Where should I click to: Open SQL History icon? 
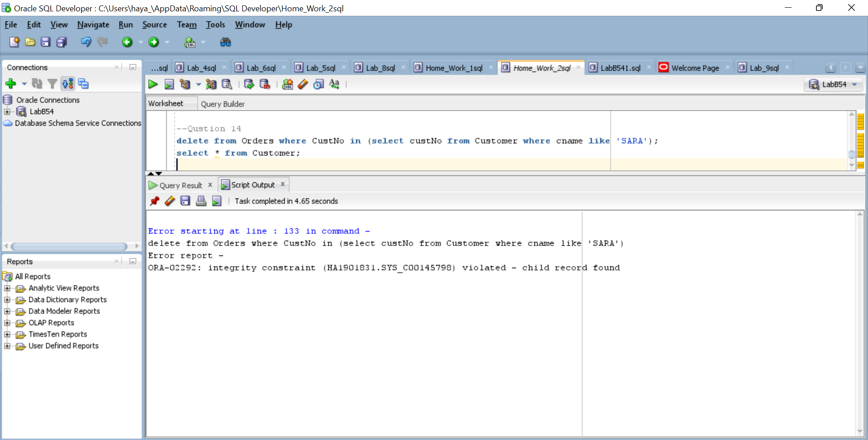(x=319, y=84)
